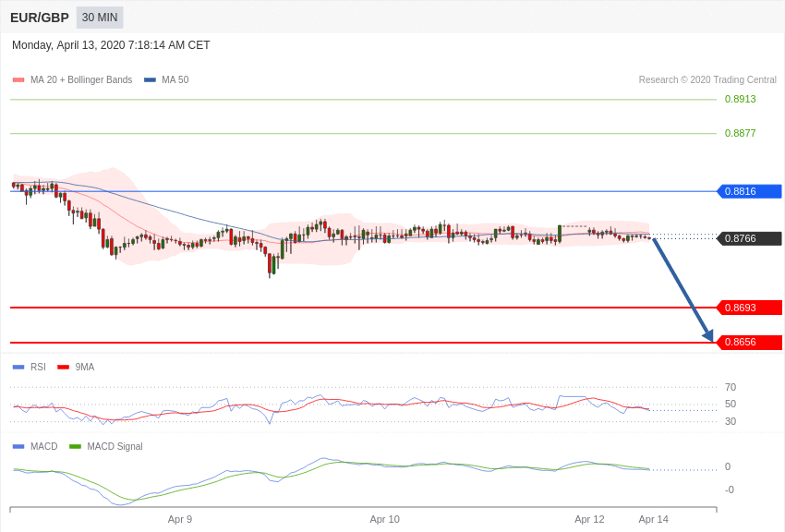The image size is (785, 532).
Task: Click the MA 50 legend label
Action: coord(175,79)
